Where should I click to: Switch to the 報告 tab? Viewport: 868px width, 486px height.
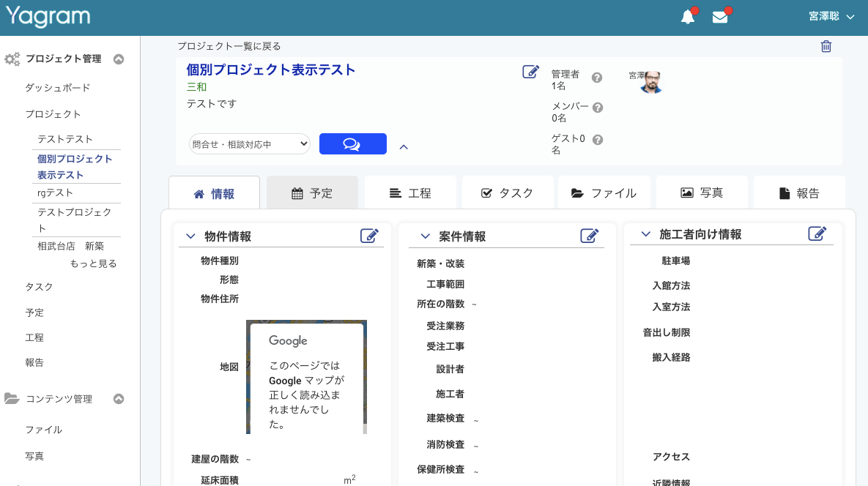[x=799, y=193]
